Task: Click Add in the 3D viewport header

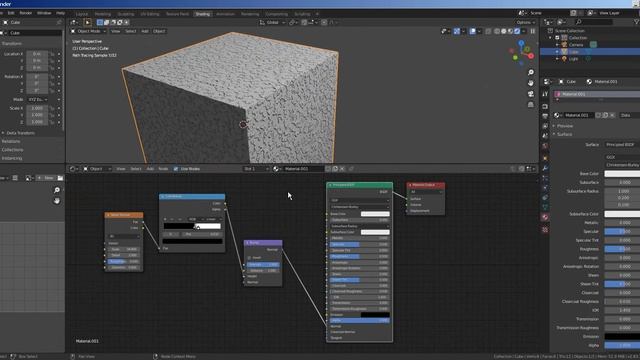Action: (x=144, y=31)
